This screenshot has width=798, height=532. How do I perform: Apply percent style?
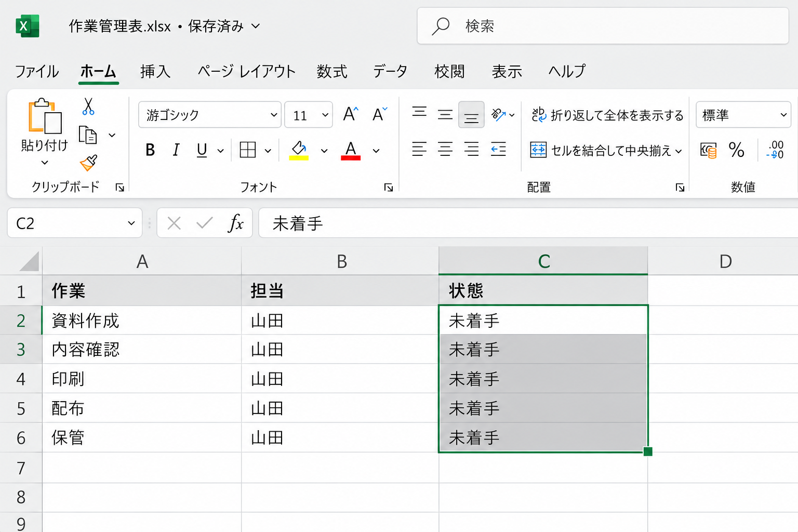(736, 150)
